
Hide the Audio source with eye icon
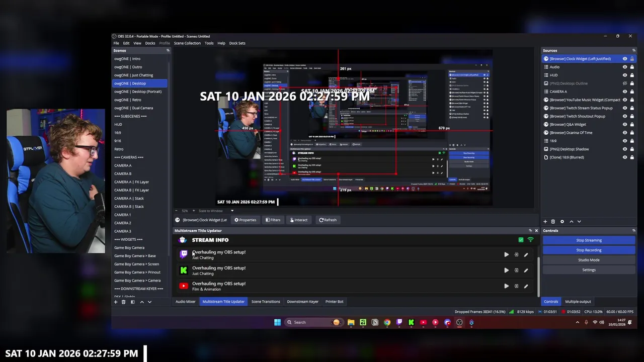coord(625,67)
